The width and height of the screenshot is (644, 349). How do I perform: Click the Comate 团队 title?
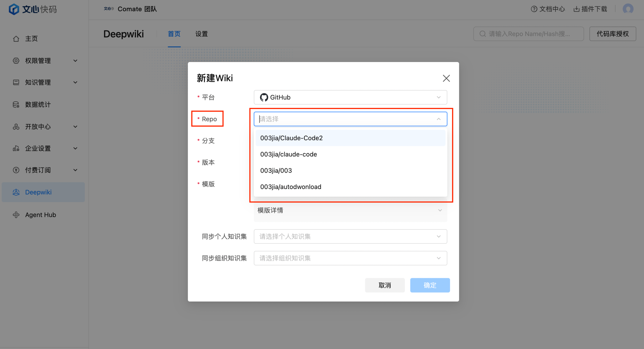click(x=137, y=9)
